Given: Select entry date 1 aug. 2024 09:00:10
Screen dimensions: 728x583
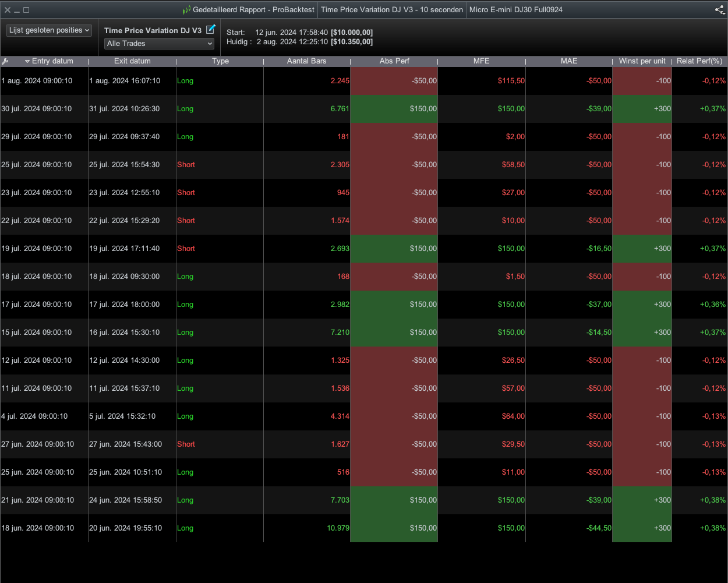Looking at the screenshot, I should (37, 81).
